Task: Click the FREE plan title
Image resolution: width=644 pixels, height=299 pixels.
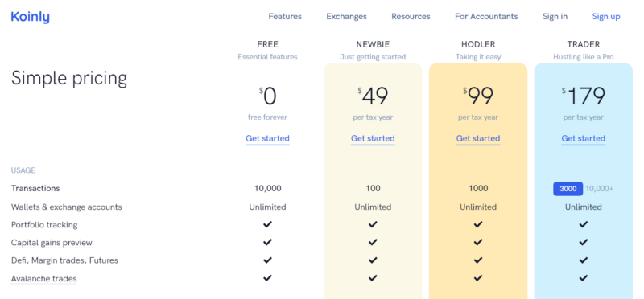Action: [x=267, y=44]
